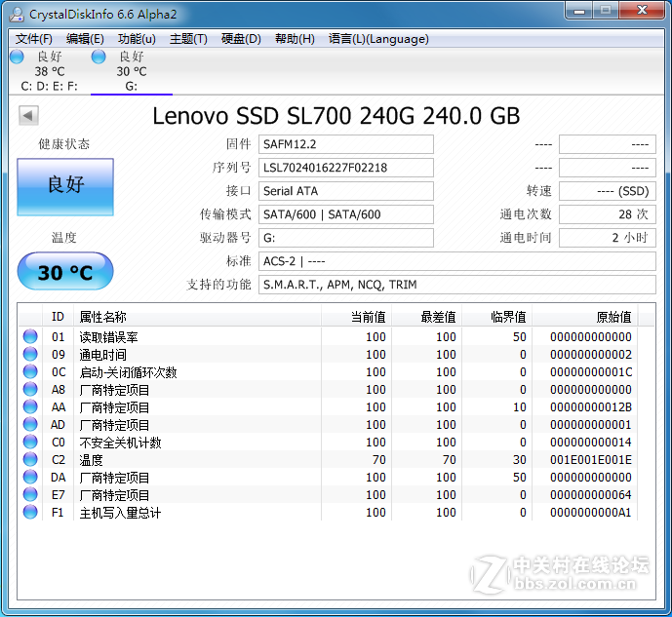Click the 传输模式 field SATA/600 | SATA/600
Viewport: 672px width, 617px height.
pos(346,214)
